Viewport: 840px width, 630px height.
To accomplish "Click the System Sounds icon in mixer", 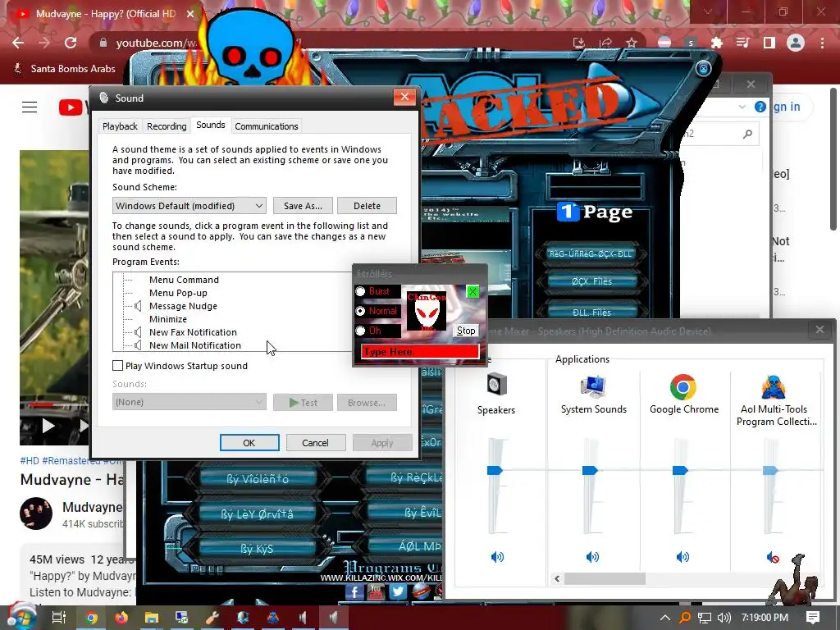I will (592, 386).
